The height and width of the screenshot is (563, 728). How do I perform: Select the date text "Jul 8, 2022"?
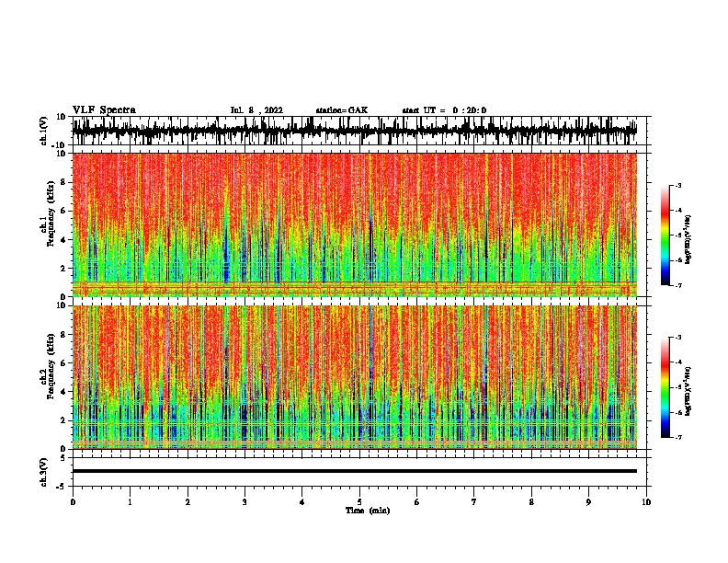click(256, 110)
